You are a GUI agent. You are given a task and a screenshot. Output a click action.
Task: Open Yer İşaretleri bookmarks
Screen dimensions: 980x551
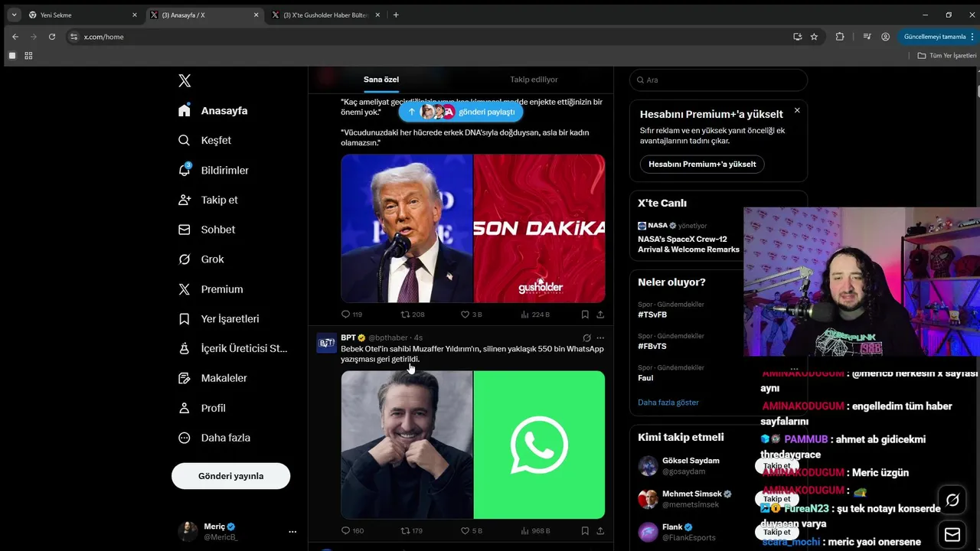pyautogui.click(x=218, y=319)
